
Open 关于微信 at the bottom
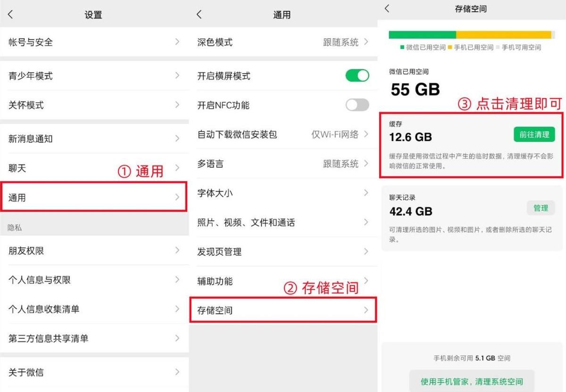(94, 372)
